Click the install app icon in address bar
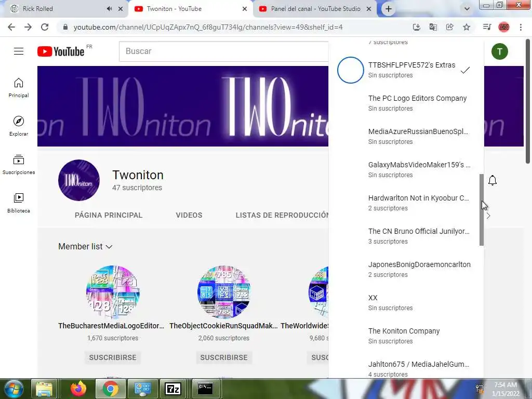This screenshot has height=399, width=532. pyautogui.click(x=417, y=27)
